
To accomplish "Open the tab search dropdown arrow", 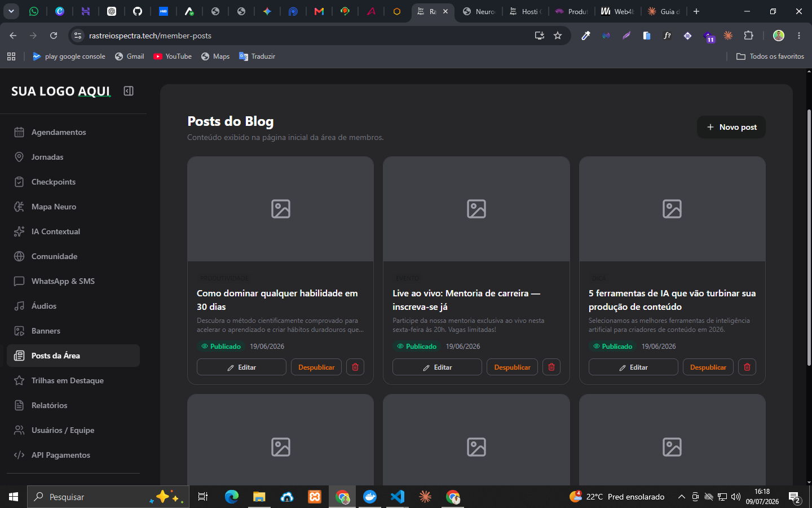I will [11, 11].
